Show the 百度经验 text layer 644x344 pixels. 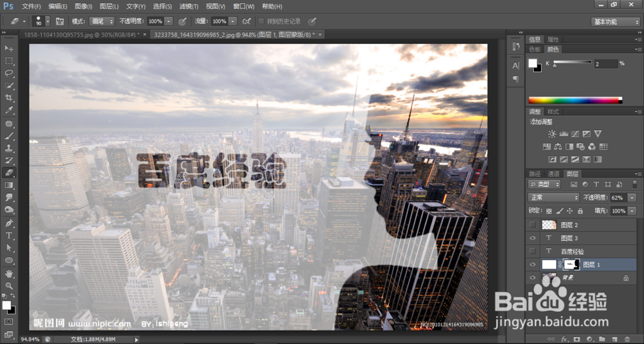coord(533,251)
